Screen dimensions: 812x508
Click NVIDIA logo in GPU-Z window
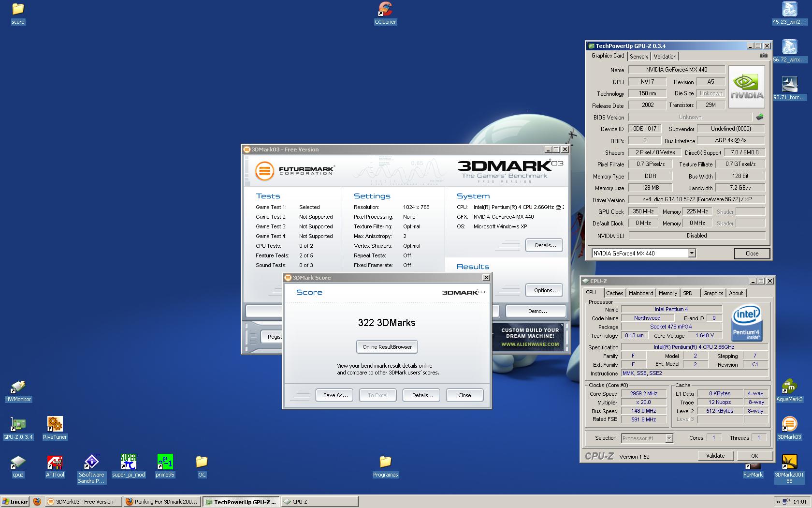click(x=747, y=87)
